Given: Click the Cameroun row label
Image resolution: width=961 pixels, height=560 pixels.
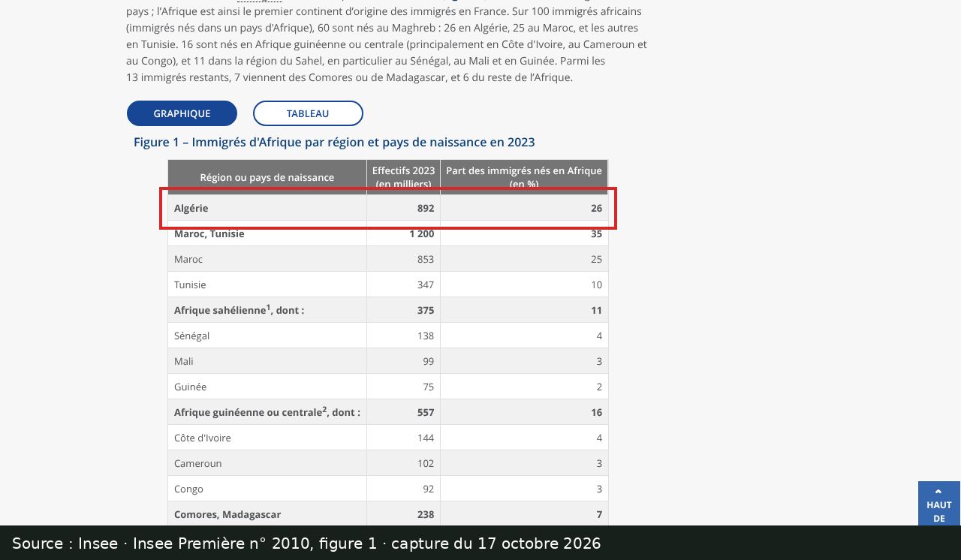Looking at the screenshot, I should click(x=198, y=463).
